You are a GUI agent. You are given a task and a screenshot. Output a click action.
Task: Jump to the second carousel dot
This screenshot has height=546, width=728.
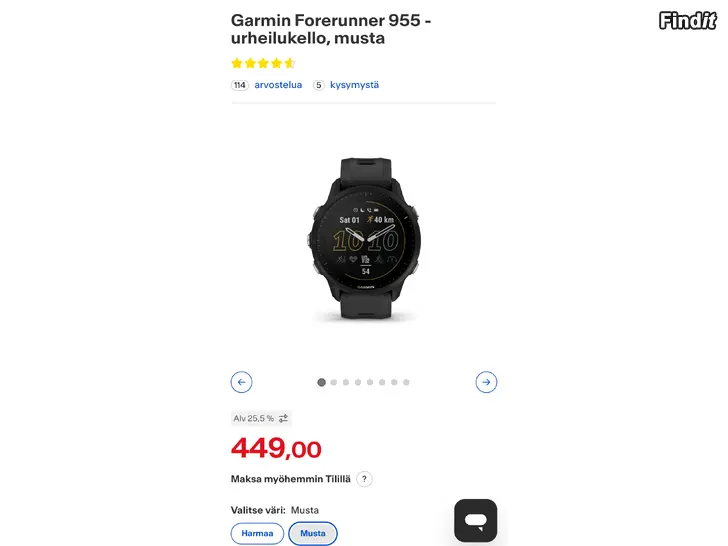point(334,382)
